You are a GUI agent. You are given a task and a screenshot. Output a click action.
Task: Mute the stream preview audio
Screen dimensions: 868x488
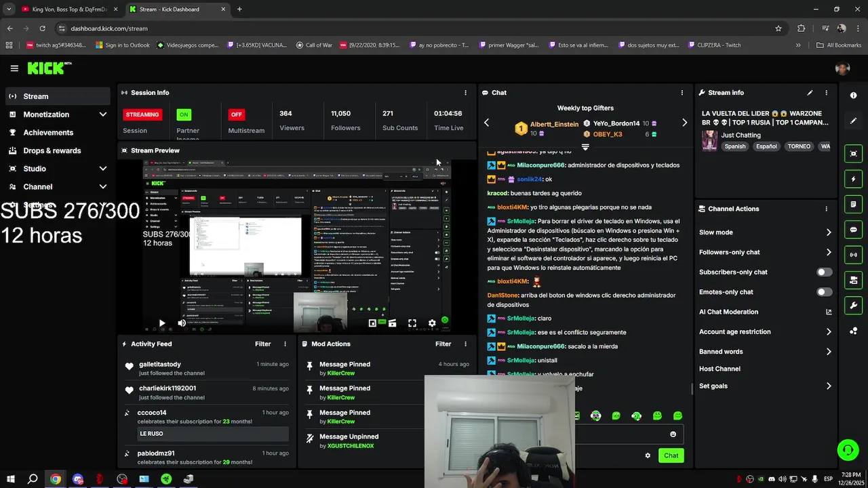click(182, 323)
